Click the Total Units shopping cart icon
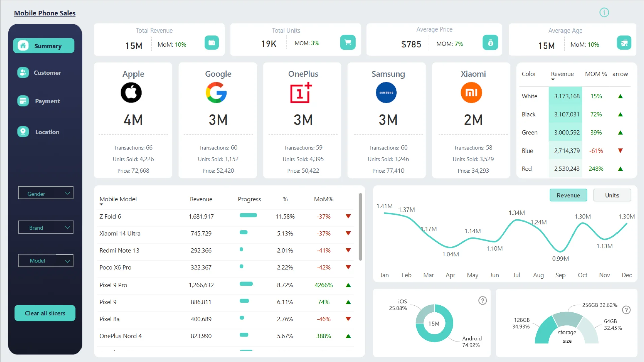 coord(347,43)
